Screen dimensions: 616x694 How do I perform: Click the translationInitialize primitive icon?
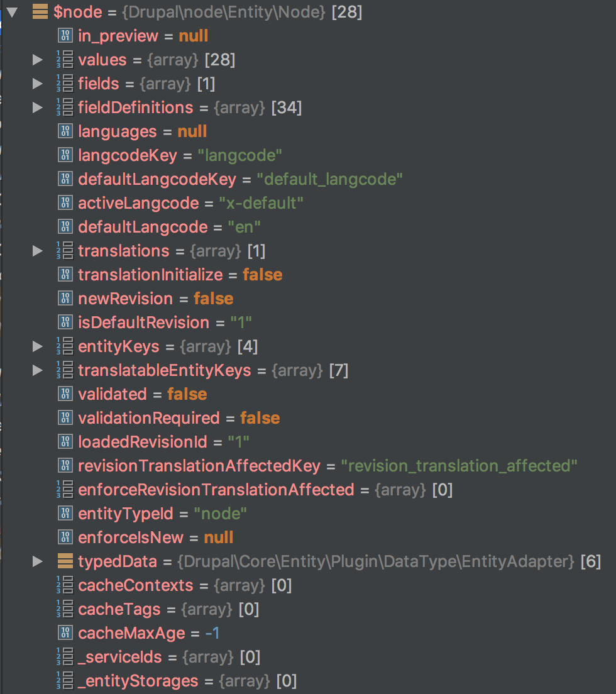[65, 275]
